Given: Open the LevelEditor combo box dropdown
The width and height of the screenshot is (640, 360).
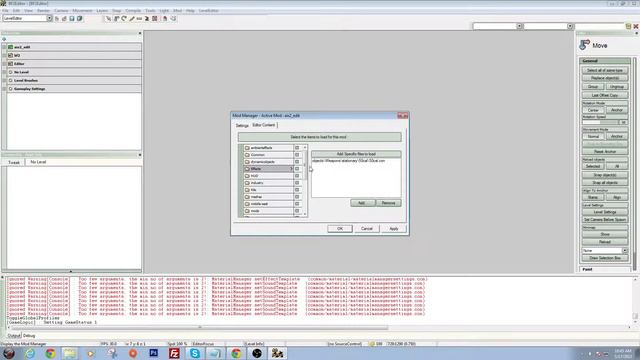Looking at the screenshot, I should [49, 18].
